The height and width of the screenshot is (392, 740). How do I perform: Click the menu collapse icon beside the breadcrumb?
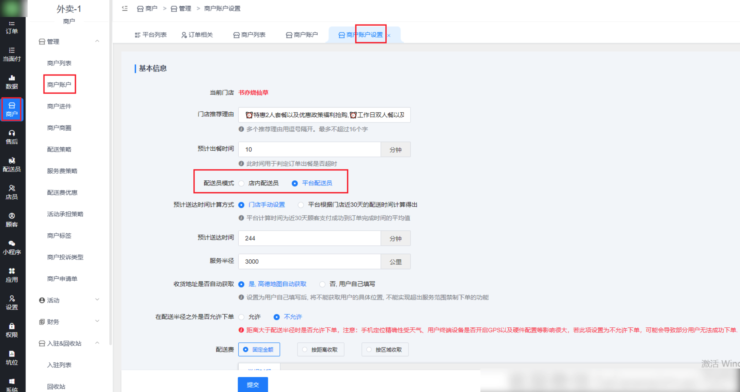click(x=125, y=8)
